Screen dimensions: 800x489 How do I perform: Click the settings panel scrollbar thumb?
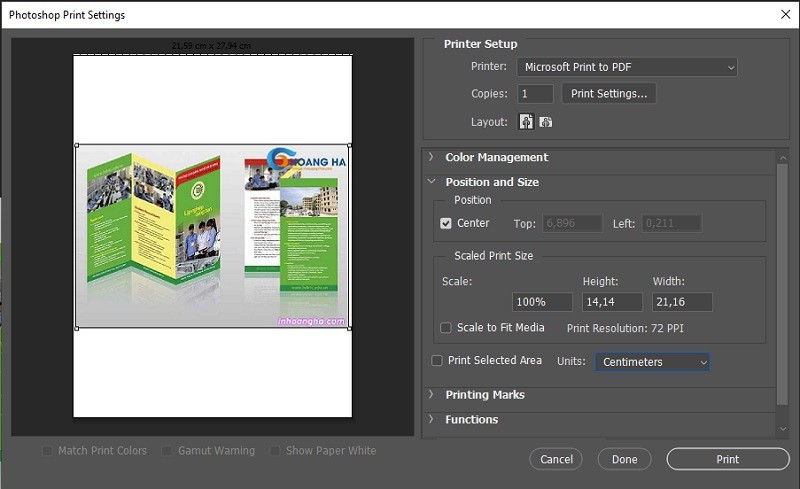coord(782,284)
